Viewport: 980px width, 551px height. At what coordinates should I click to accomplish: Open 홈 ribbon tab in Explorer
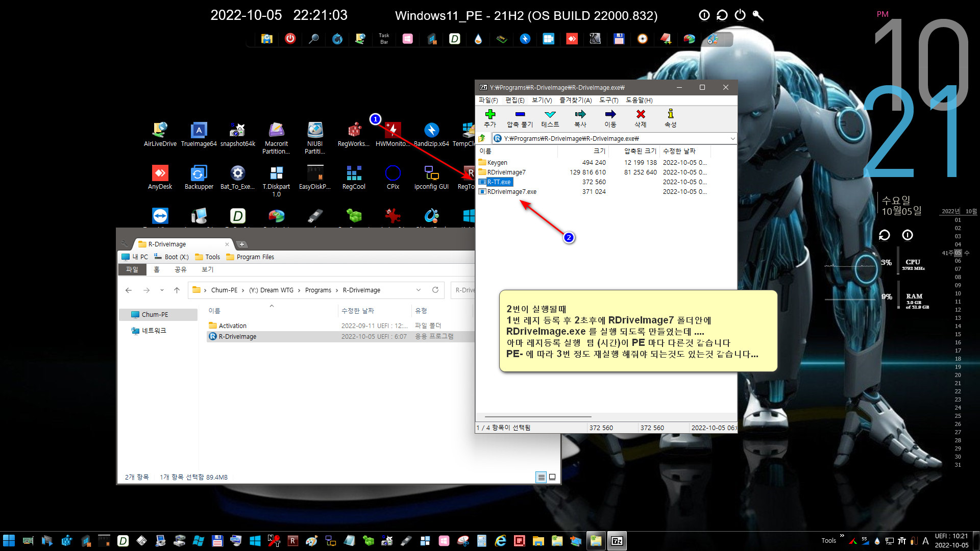tap(157, 269)
